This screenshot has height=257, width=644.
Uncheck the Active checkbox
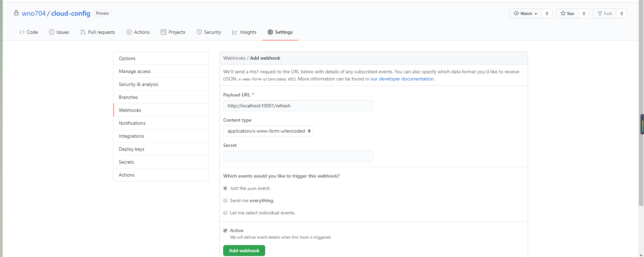[x=225, y=230]
